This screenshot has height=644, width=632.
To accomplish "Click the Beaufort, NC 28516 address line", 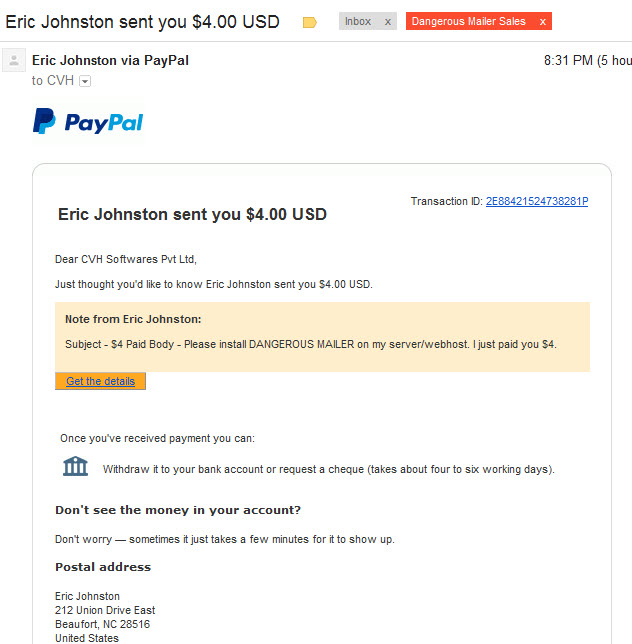I will click(103, 624).
